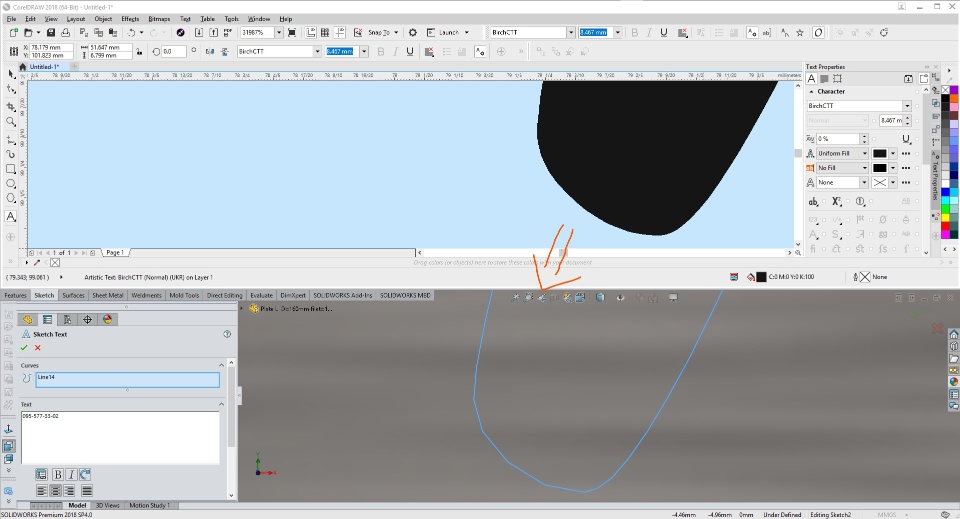The height and width of the screenshot is (519, 960).
Task: Select the Rectangle tool in CorelDRAW toolbox
Action: [x=10, y=169]
